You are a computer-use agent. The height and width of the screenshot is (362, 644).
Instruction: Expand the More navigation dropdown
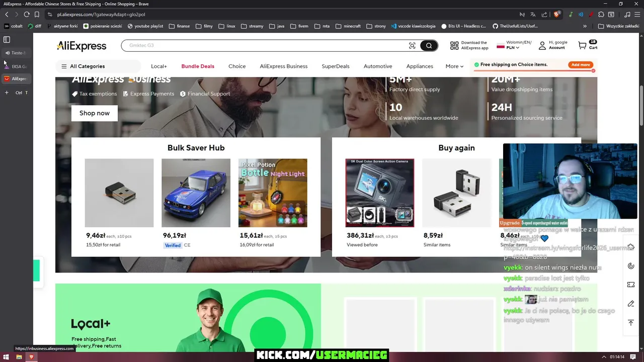454,66
